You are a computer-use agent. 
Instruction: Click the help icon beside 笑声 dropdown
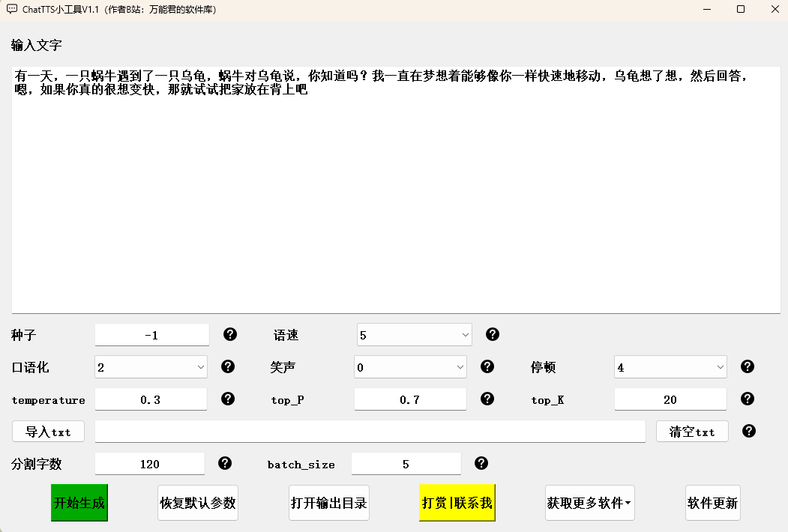tap(487, 366)
